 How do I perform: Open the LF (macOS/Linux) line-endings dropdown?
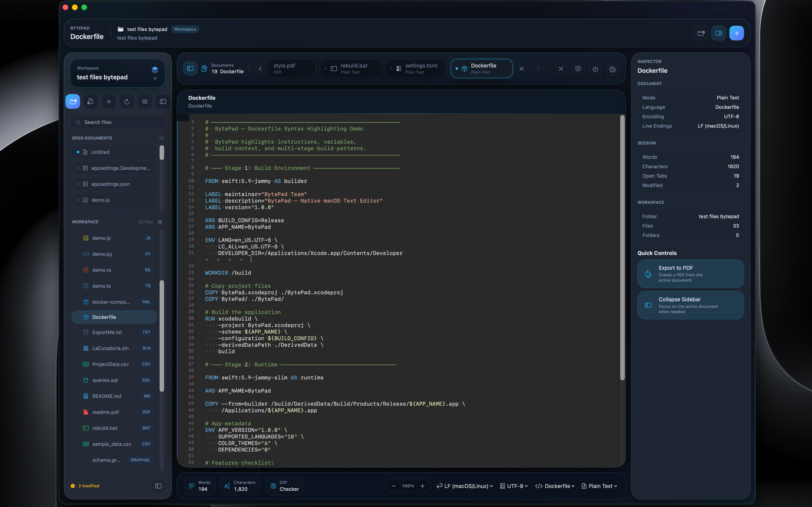pos(464,486)
